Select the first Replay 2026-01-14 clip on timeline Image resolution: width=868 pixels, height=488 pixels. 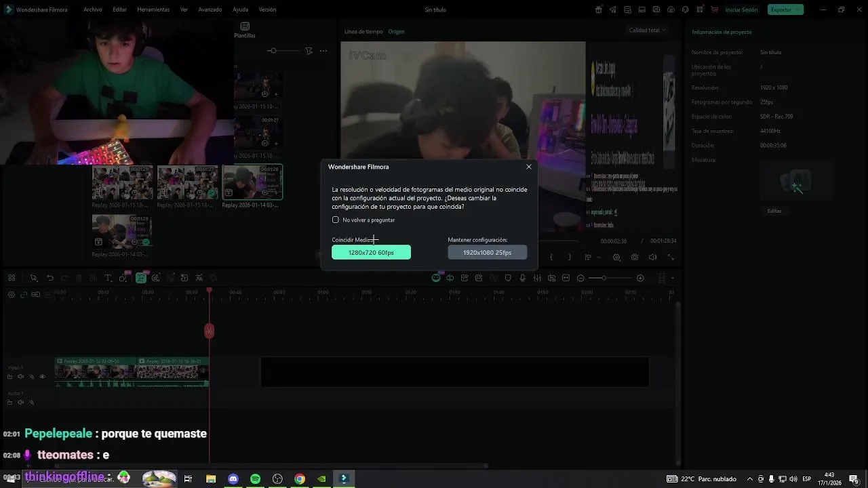click(96, 372)
